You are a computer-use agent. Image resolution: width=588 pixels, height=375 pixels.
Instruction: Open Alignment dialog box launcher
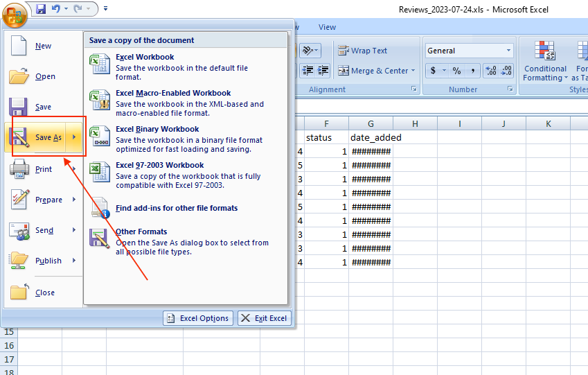[x=414, y=89]
